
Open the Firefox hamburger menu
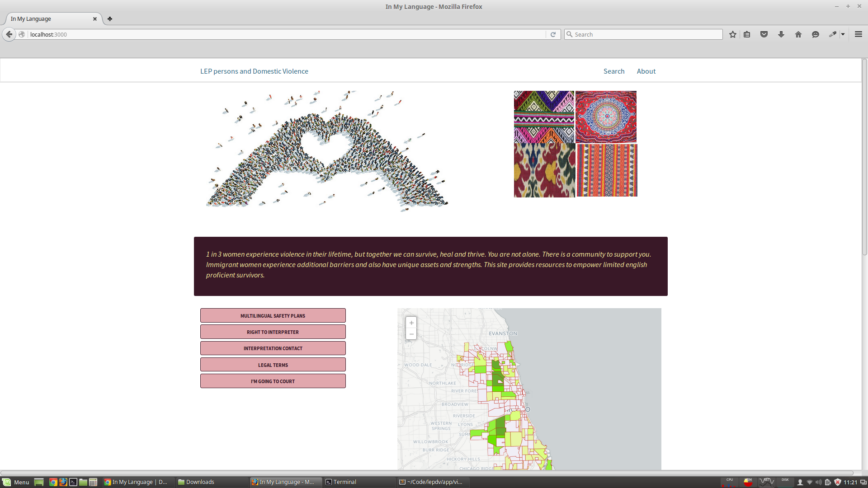pos(859,34)
